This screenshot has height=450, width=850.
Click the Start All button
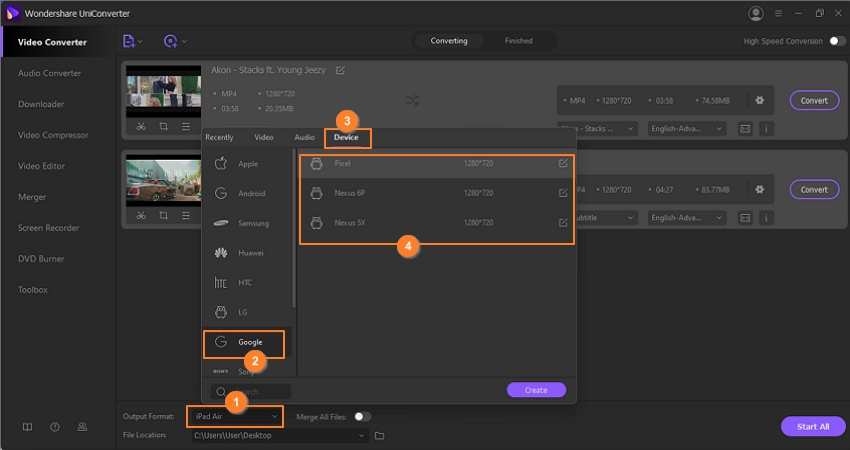point(813,427)
